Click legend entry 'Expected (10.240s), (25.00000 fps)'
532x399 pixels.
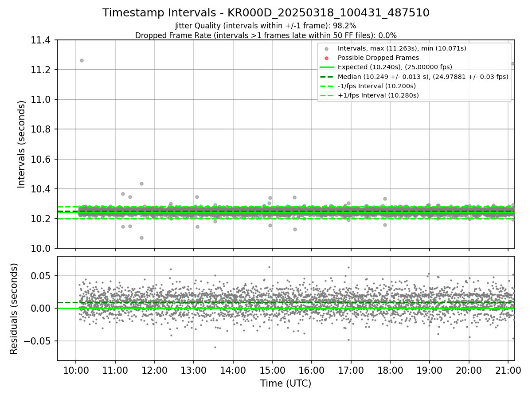click(x=395, y=67)
